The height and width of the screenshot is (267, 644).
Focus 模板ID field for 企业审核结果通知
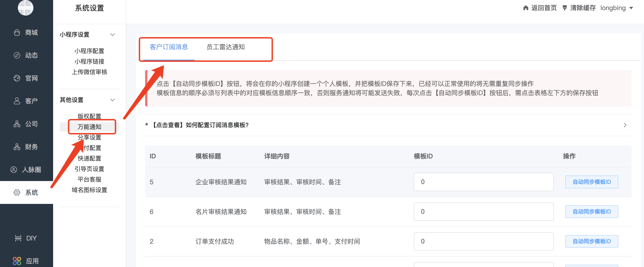(484, 182)
